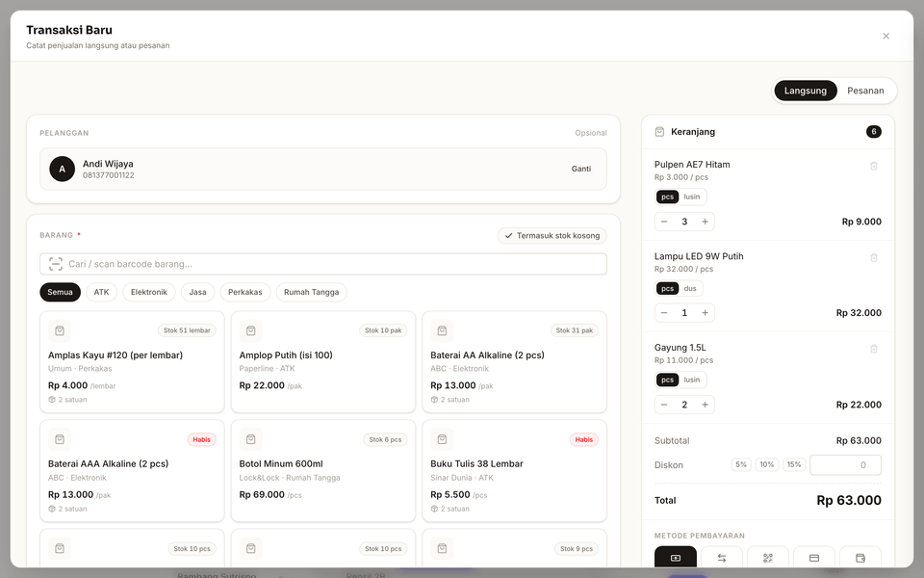Delete Lampu LED 9W Putih from cart
This screenshot has height=578, width=924.
(874, 257)
